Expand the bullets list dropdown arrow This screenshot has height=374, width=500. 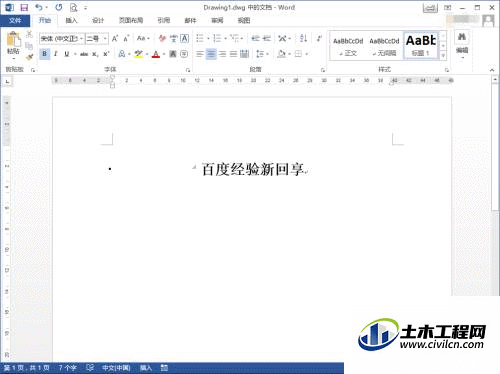pyautogui.click(x=208, y=39)
